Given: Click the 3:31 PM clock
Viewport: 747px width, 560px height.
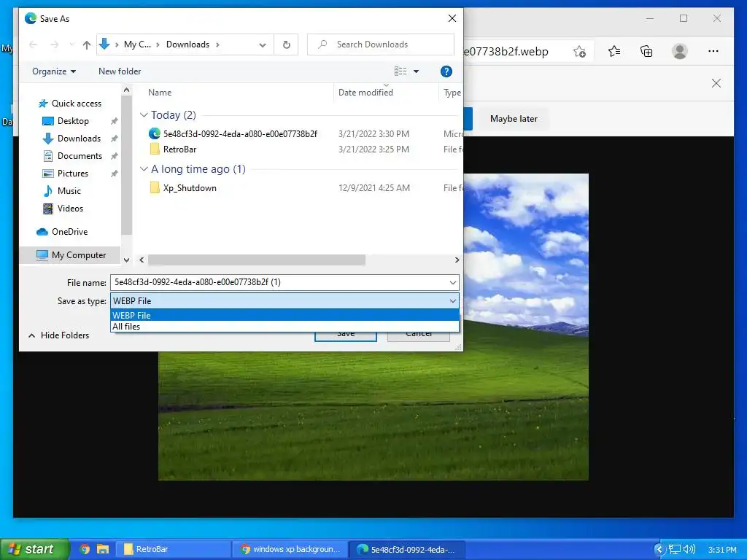Looking at the screenshot, I should coord(722,550).
